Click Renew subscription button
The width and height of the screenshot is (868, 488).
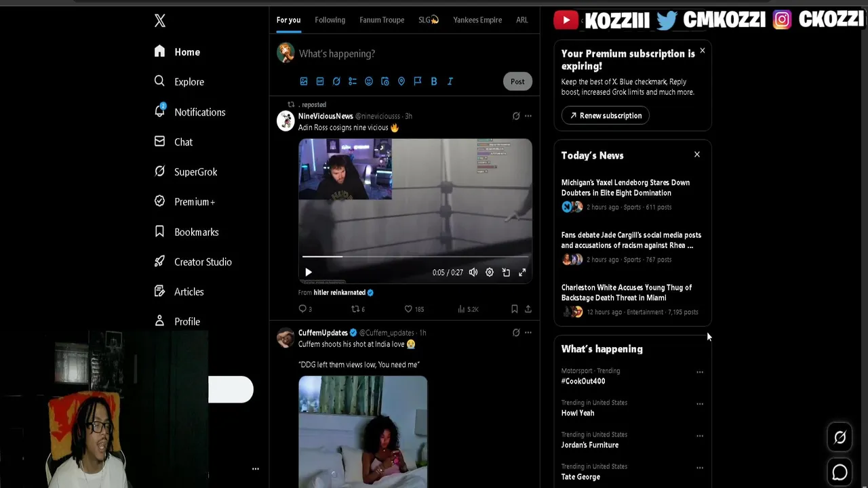(x=606, y=116)
